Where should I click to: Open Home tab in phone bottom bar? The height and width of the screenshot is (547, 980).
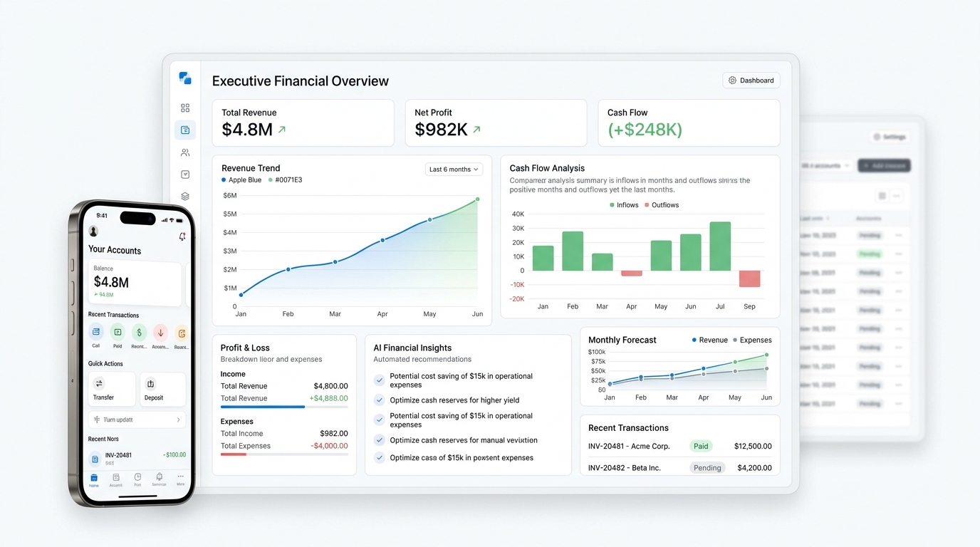coord(93,480)
